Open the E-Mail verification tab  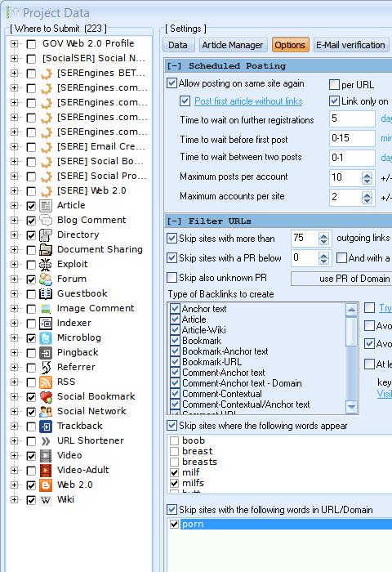[x=350, y=45]
